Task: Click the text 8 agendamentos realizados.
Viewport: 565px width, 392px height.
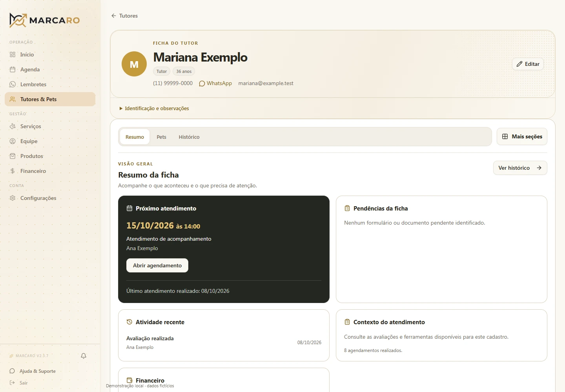Action: pyautogui.click(x=373, y=350)
